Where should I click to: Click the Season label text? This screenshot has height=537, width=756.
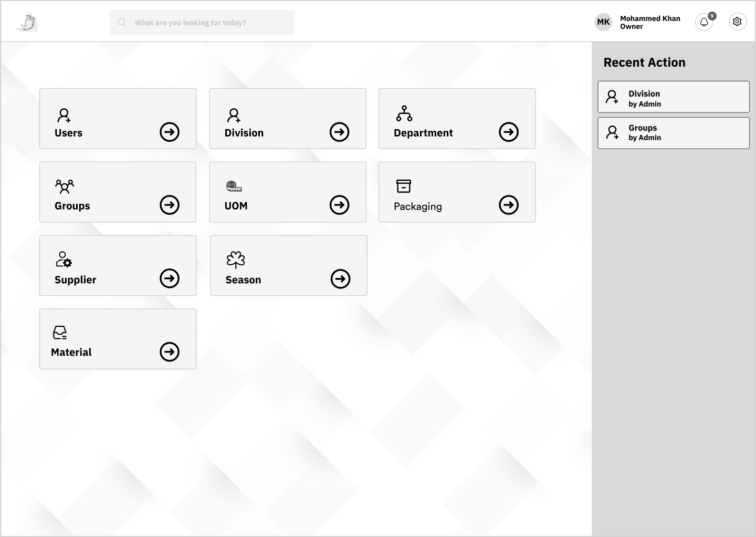[x=243, y=280]
